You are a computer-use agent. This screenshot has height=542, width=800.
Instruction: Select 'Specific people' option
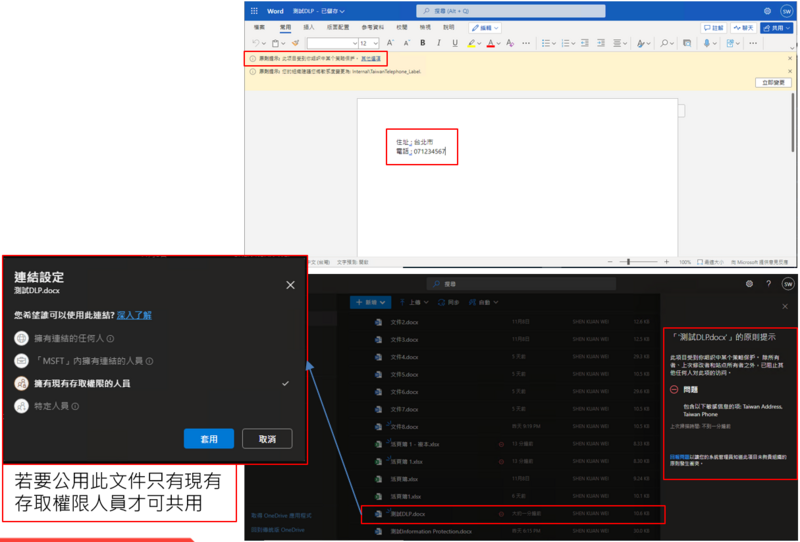pos(46,406)
